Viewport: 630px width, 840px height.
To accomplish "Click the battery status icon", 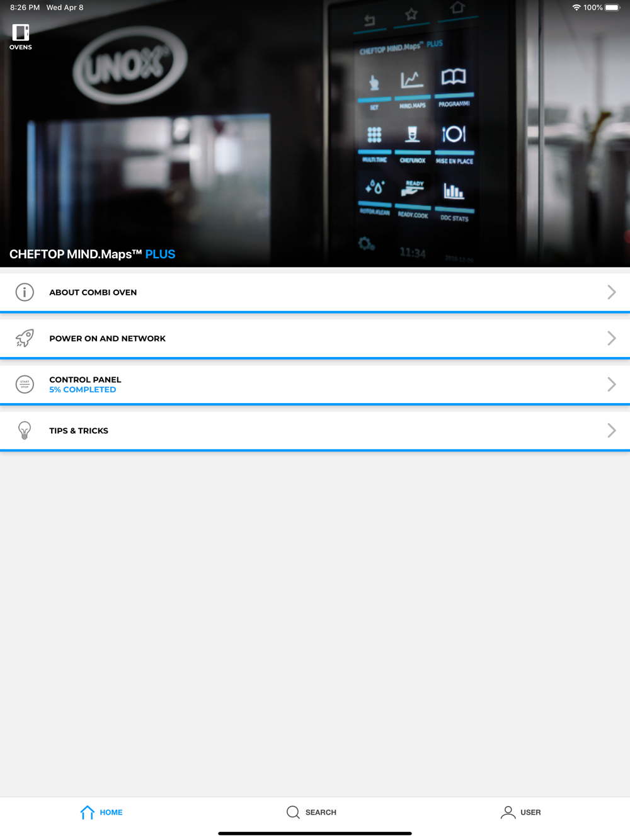I will click(612, 8).
